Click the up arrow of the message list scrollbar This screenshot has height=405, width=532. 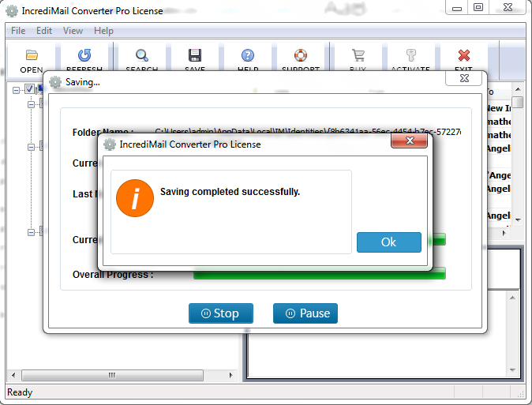coord(518,89)
